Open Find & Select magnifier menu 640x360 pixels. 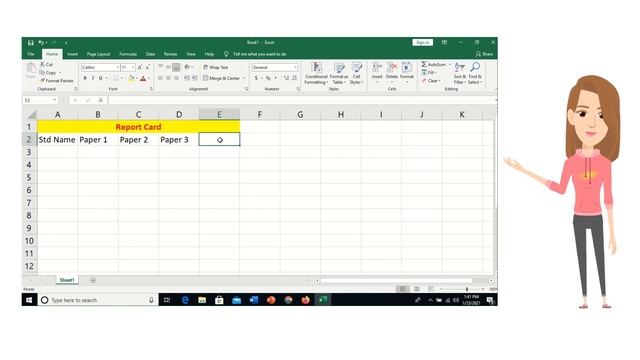475,73
